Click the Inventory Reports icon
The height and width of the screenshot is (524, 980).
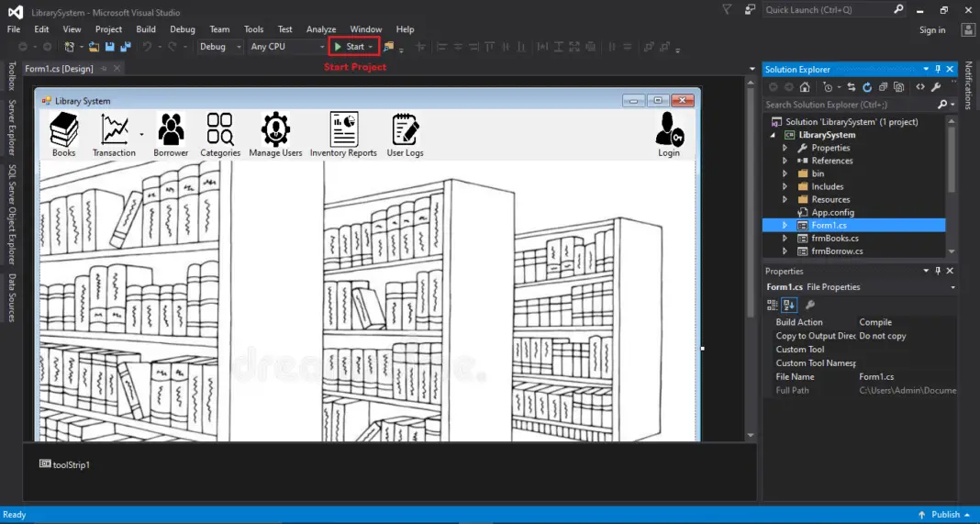coord(344,129)
